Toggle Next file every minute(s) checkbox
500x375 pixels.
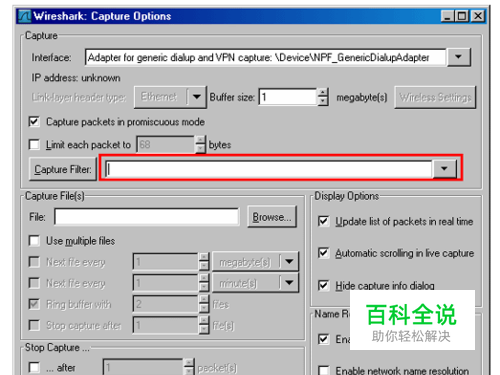(34, 283)
